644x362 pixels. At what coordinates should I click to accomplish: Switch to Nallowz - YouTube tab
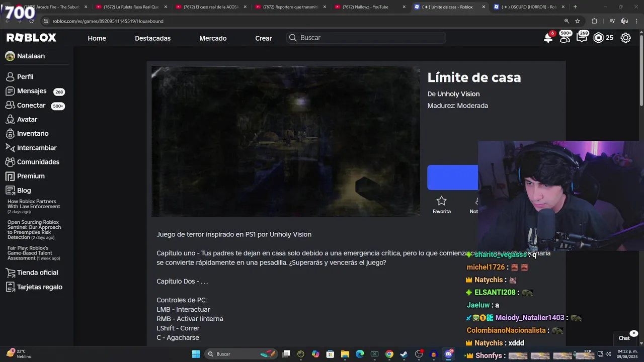click(x=370, y=7)
